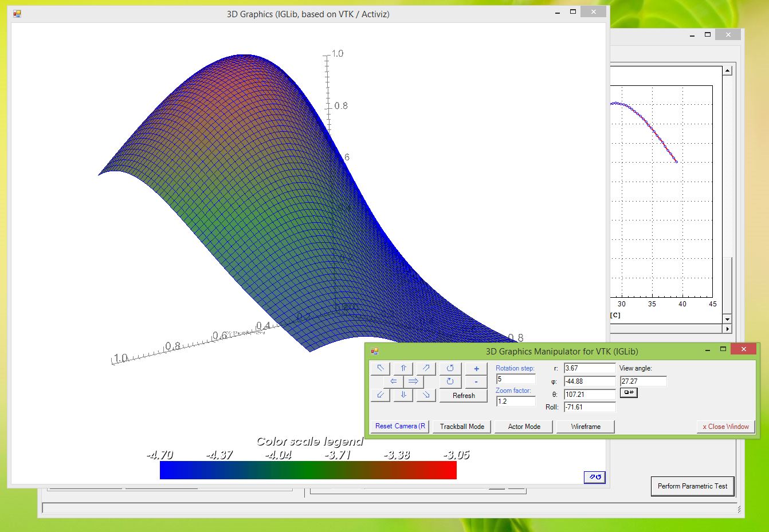The width and height of the screenshot is (769, 532).
Task: Click the clockwise roll icon
Action: [x=450, y=382]
